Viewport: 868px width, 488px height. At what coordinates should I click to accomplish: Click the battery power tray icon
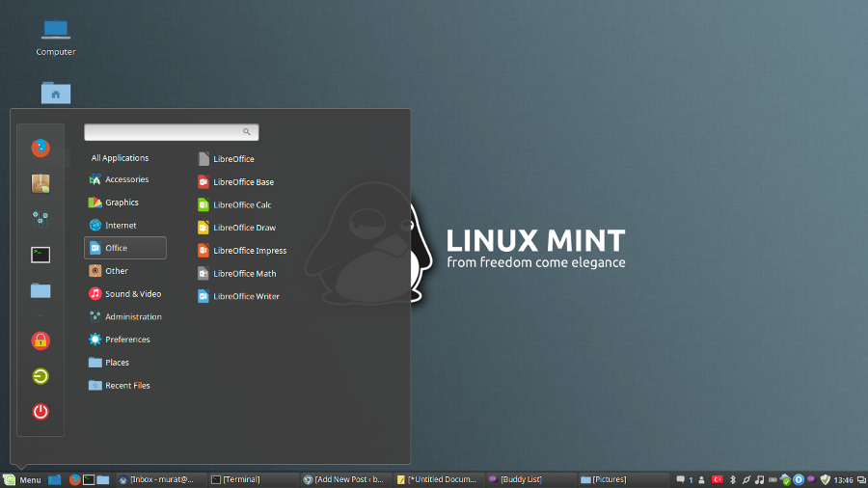[x=773, y=479]
